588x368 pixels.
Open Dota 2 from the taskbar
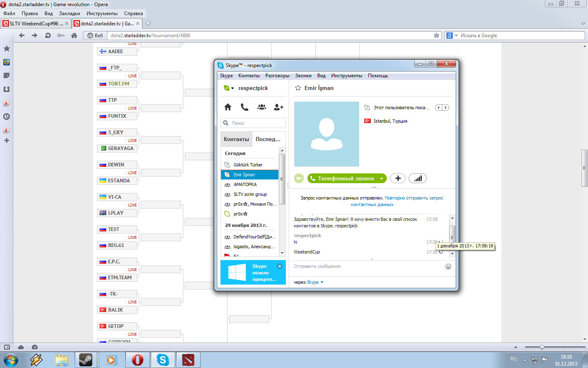pos(188,360)
